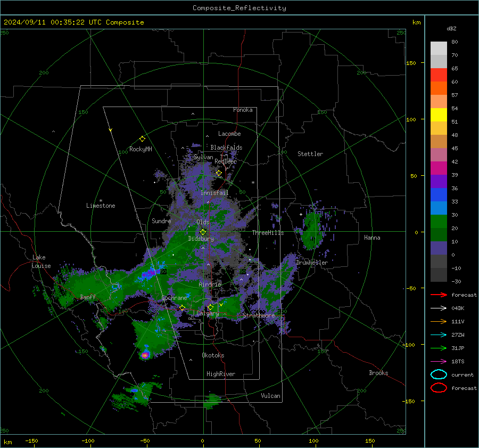479x448 pixels.
Task: Click the Drumheller city label
Action: point(311,263)
